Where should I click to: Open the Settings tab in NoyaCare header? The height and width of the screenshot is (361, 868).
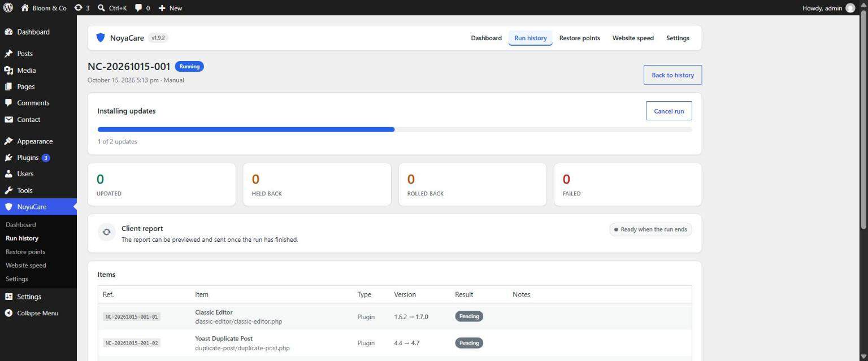point(678,38)
